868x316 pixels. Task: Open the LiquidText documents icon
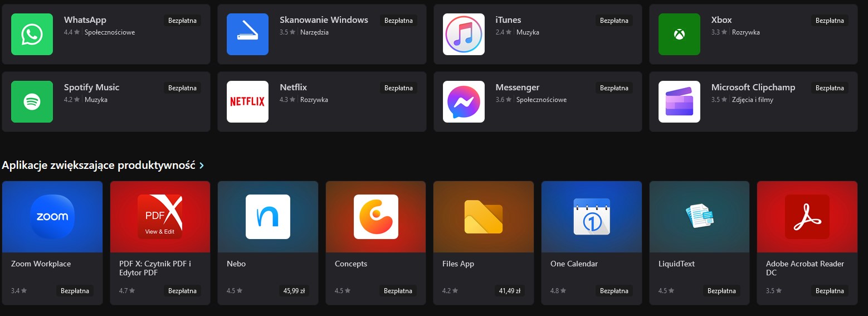[x=699, y=217]
